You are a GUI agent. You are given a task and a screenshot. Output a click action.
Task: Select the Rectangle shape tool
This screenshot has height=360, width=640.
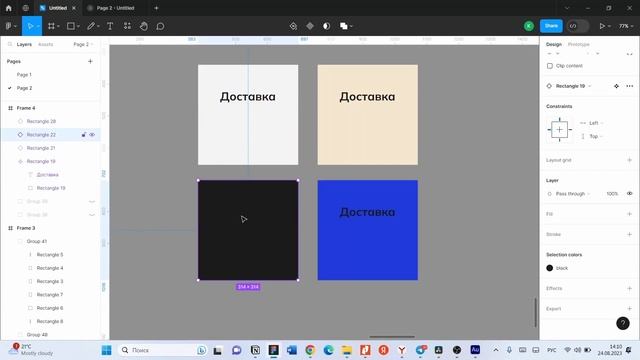pyautogui.click(x=71, y=26)
